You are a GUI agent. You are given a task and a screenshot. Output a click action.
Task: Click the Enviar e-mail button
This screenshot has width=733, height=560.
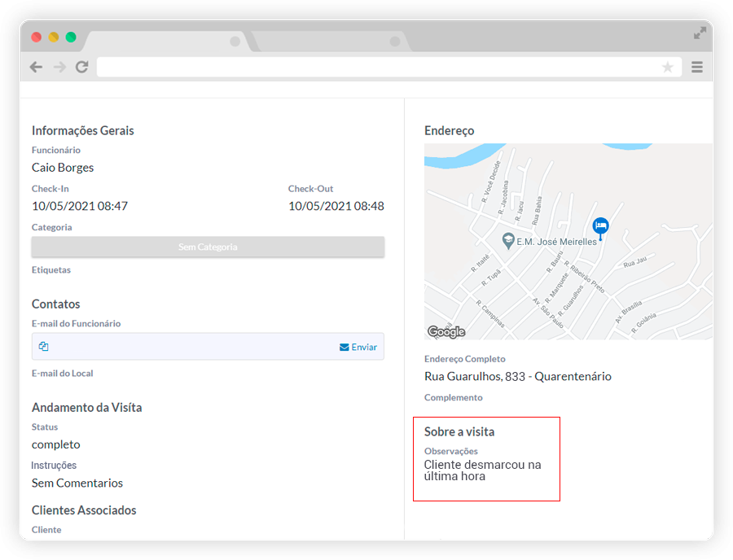pos(358,347)
